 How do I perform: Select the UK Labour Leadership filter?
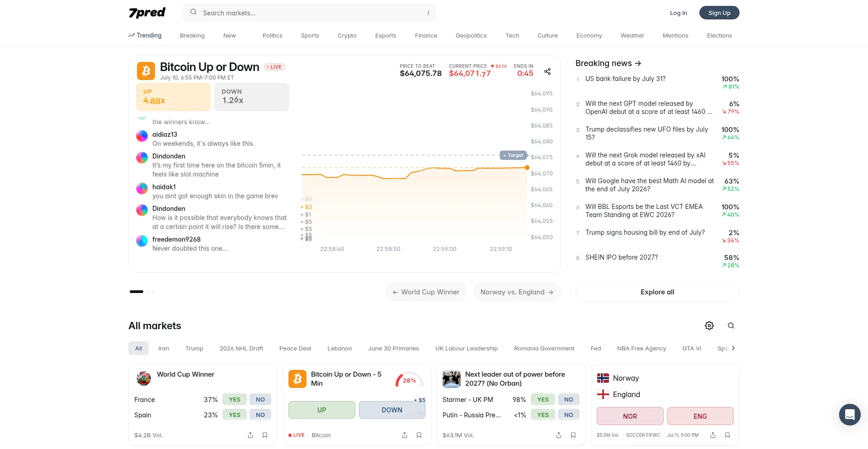click(x=467, y=349)
